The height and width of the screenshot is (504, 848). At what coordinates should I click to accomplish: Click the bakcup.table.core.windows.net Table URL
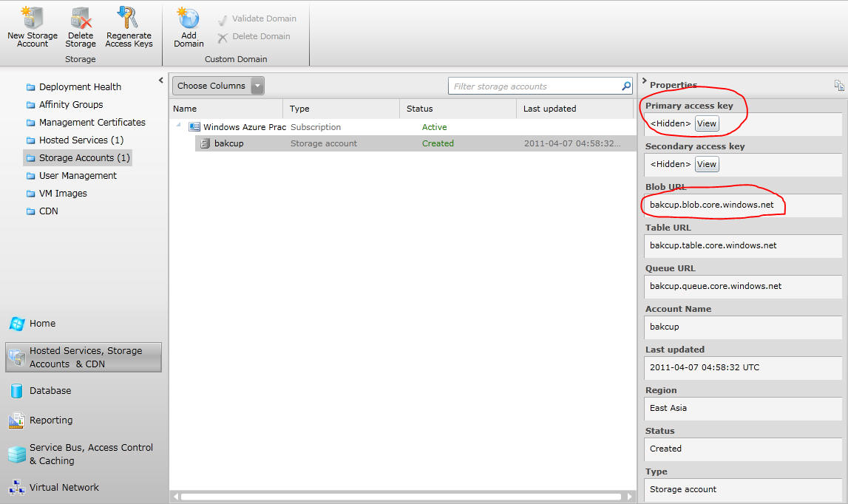[x=713, y=245]
